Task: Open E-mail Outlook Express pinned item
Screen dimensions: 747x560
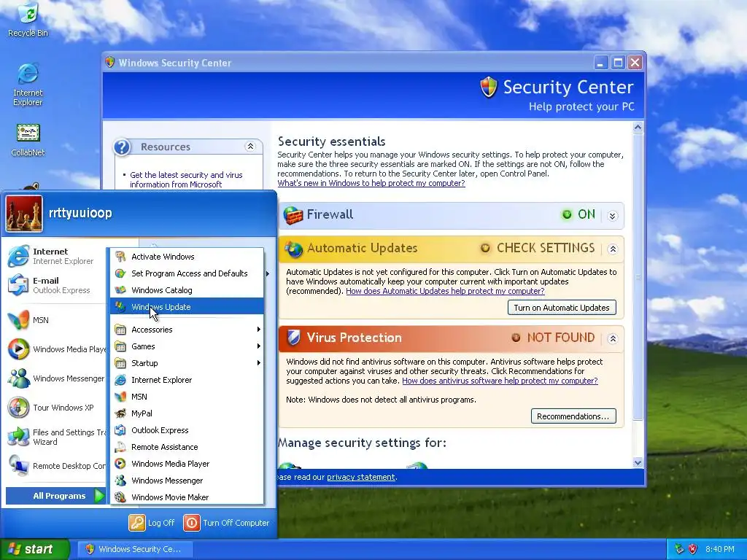Action: point(55,285)
